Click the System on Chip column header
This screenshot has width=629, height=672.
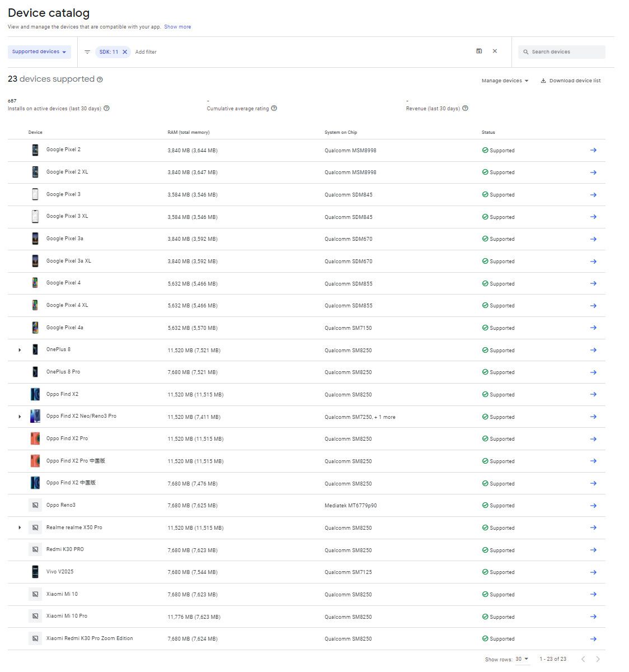[x=341, y=132]
